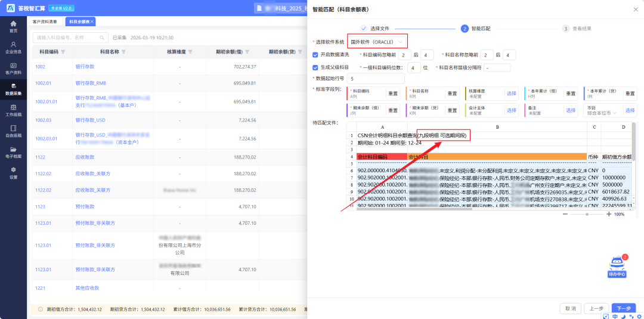Image resolution: width=644 pixels, height=319 pixels.
Task: Open 客户资料 in the sidebar
Action: click(x=14, y=68)
